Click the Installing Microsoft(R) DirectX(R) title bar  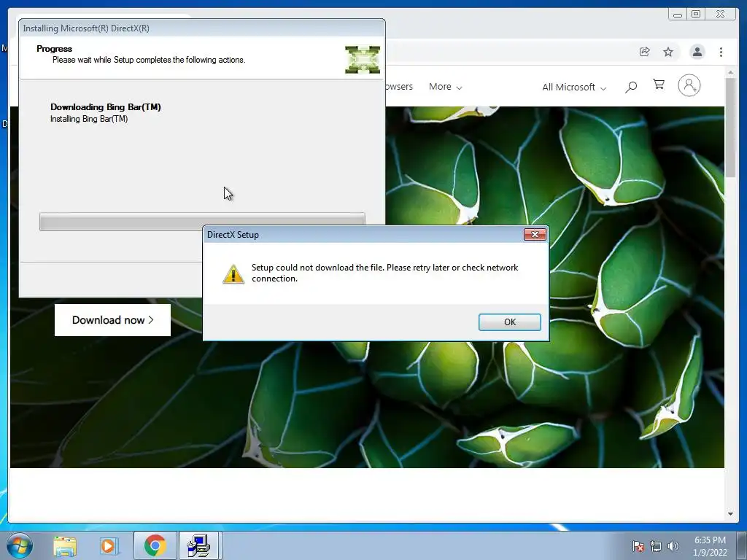(202, 28)
